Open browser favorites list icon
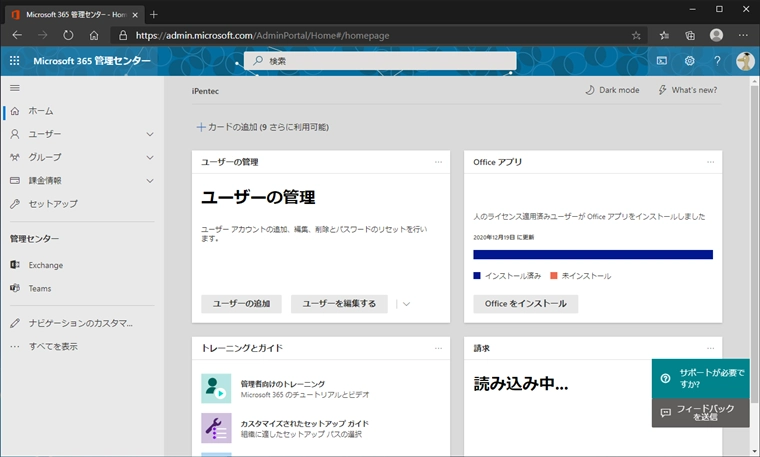Image resolution: width=760 pixels, height=457 pixels. 664,35
